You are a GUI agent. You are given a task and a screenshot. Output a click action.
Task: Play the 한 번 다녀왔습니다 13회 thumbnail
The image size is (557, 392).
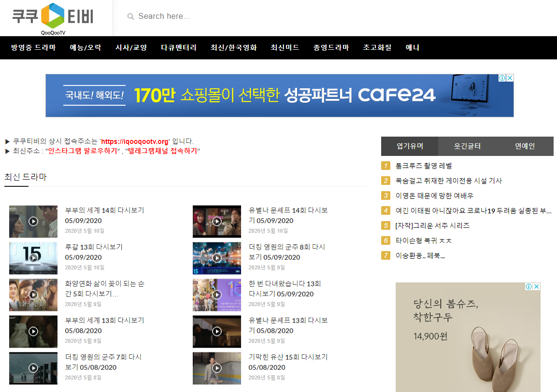pos(217,294)
